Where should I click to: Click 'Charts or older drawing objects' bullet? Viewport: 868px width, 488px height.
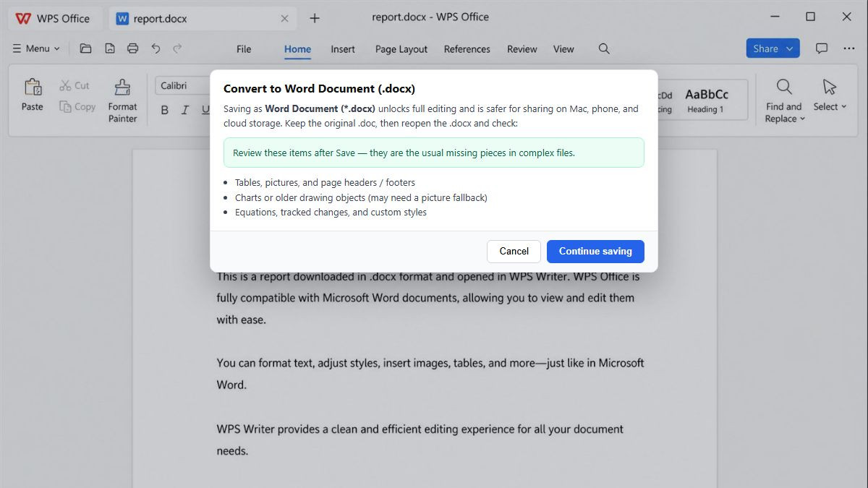(361, 197)
